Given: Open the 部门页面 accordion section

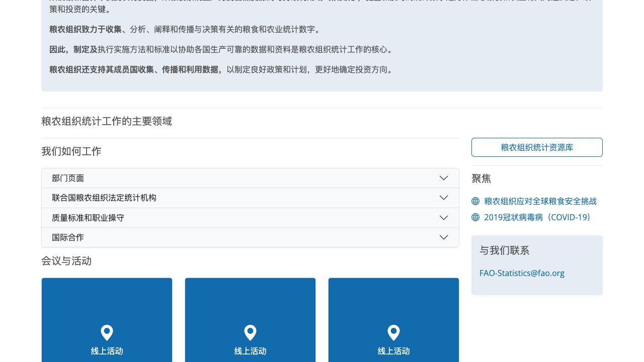Looking at the screenshot, I should tap(68, 178).
